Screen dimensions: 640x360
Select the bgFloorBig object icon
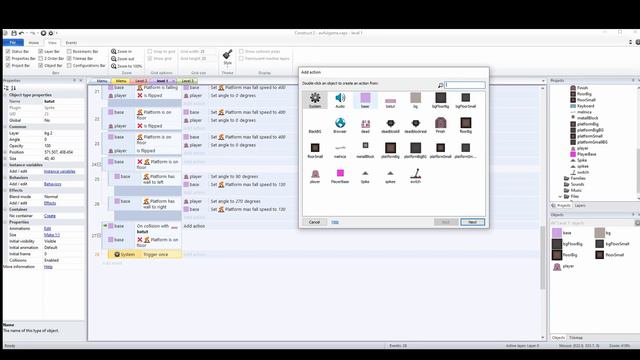(440, 100)
